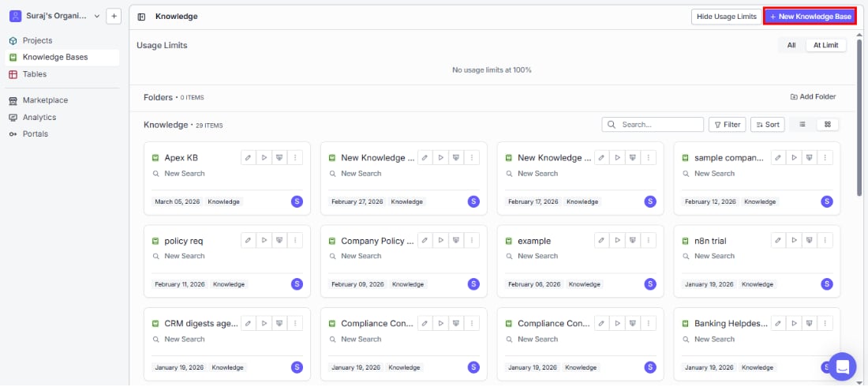Run the Apex KB play icon
Image resolution: width=868 pixels, height=387 pixels.
pyautogui.click(x=264, y=157)
